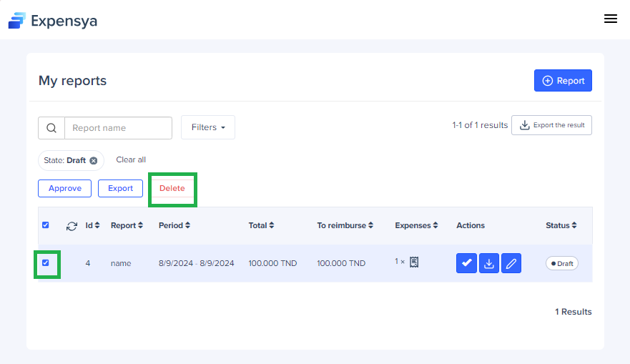Open the hamburger menu
Screen dimensions: 630x364
pos(610,19)
